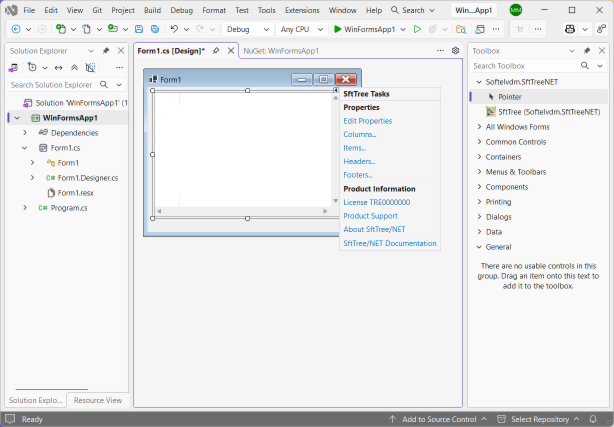Click the Columns... link in SftTree Tasks
The width and height of the screenshot is (614, 427).
coord(359,134)
